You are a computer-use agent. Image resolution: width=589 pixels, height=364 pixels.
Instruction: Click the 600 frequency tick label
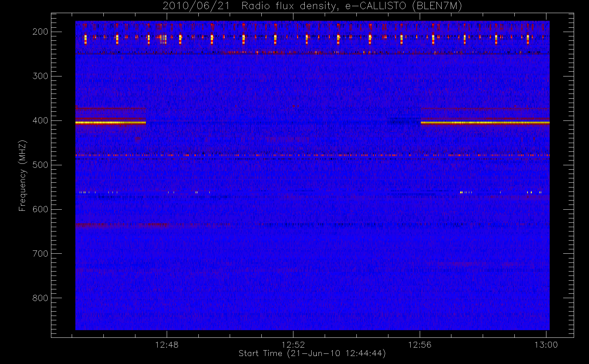[40, 209]
